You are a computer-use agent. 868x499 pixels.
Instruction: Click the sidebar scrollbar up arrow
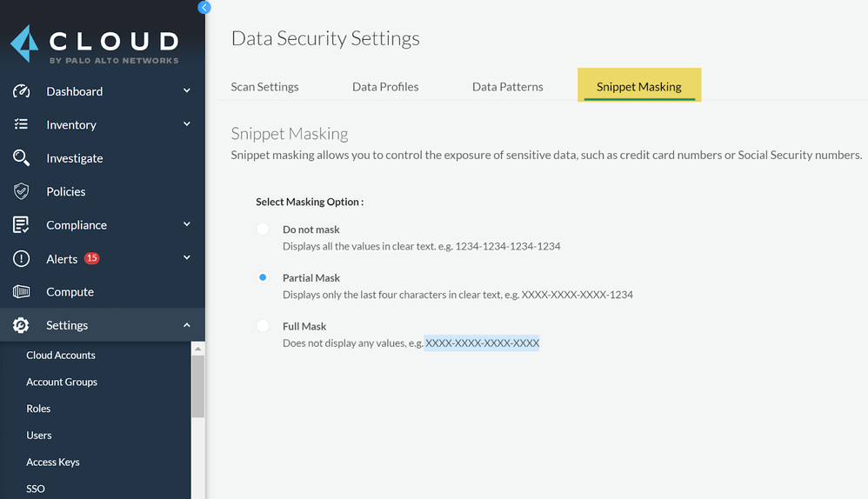(x=198, y=349)
